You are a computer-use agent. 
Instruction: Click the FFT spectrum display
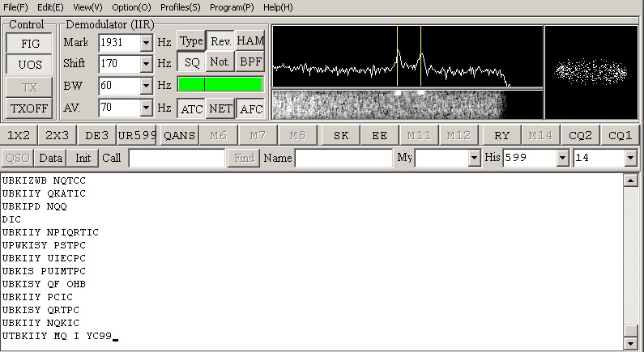[x=407, y=57]
